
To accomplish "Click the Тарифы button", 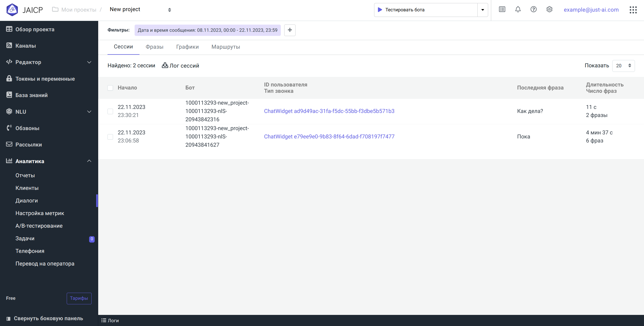I will pyautogui.click(x=79, y=298).
